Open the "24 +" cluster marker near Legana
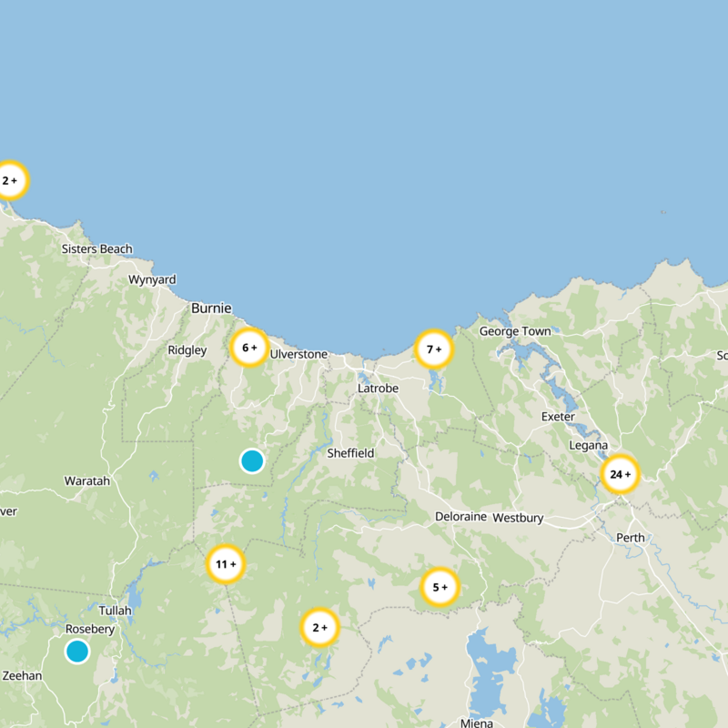728x728 pixels. [620, 474]
